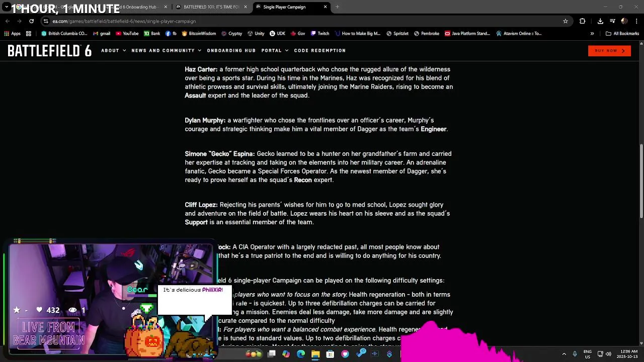Click the 'Simone "Gecko" Espina:' heading text
The height and width of the screenshot is (362, 644).
220,154
